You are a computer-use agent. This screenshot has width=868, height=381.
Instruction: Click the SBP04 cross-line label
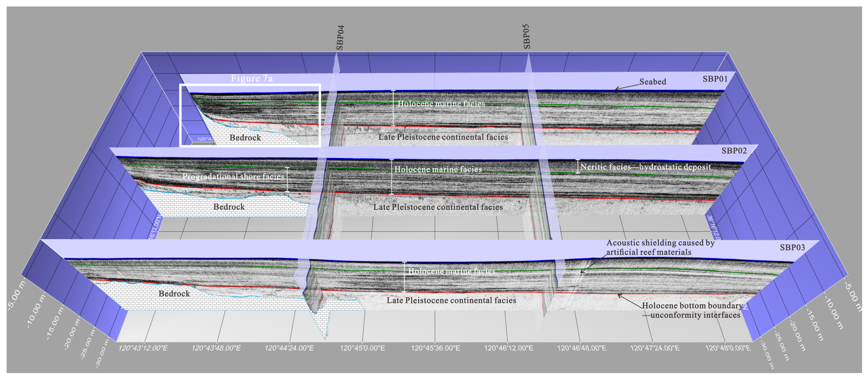tap(340, 38)
